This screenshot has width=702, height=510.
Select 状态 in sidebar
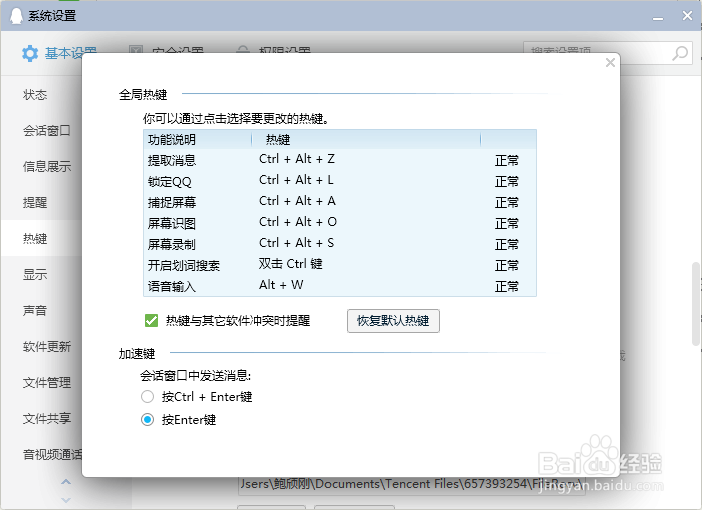click(x=35, y=95)
